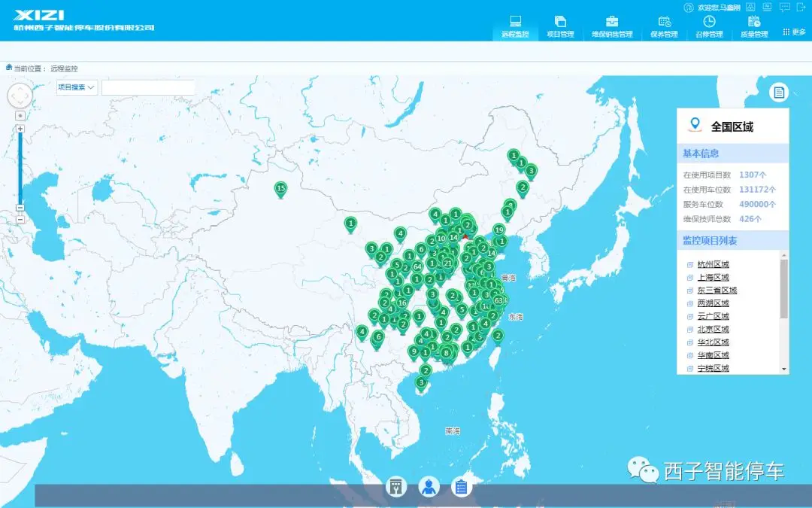
Task: Click the project search text field
Action: [148, 87]
